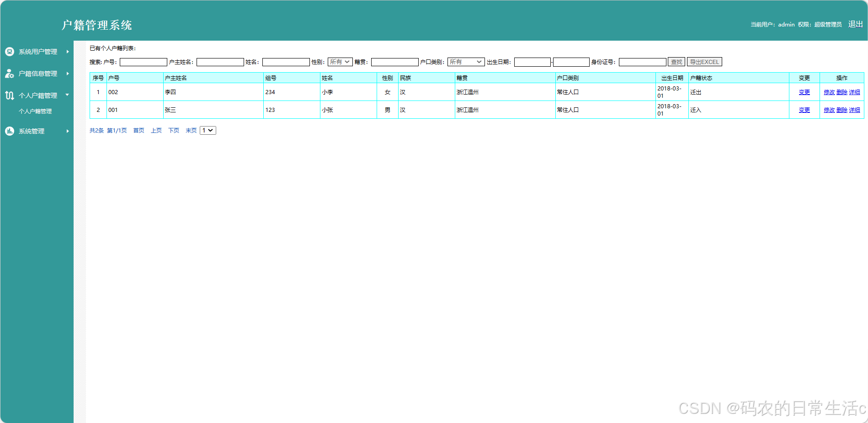868x423 pixels.
Task: Select the 系统用户管理 user icon in sidebar
Action: [x=9, y=52]
